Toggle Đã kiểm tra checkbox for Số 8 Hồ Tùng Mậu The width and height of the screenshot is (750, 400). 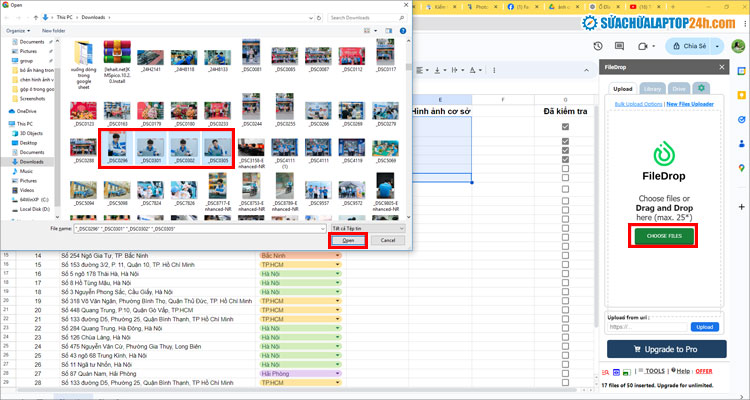pos(565,283)
